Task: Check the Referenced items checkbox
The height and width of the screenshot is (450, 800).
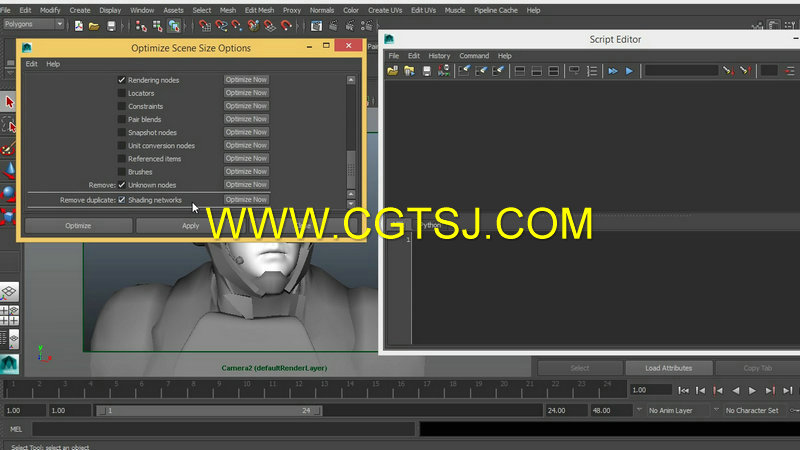Action: coord(121,159)
